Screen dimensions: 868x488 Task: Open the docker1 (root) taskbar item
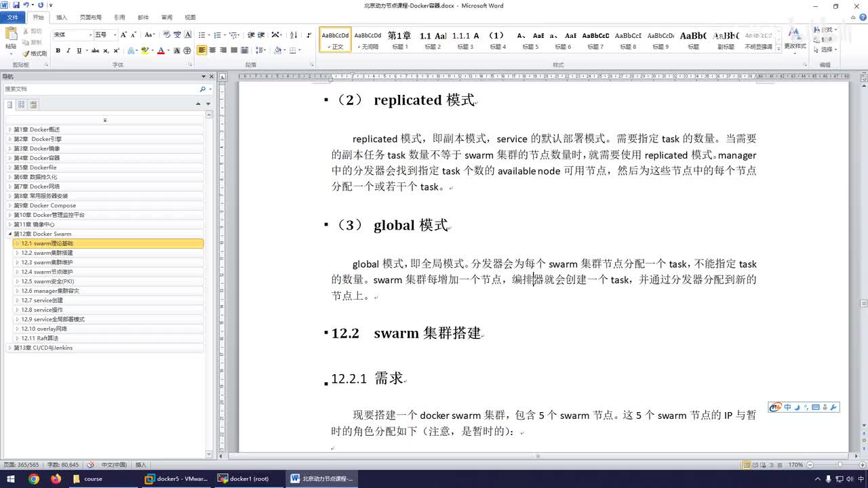tap(248, 479)
